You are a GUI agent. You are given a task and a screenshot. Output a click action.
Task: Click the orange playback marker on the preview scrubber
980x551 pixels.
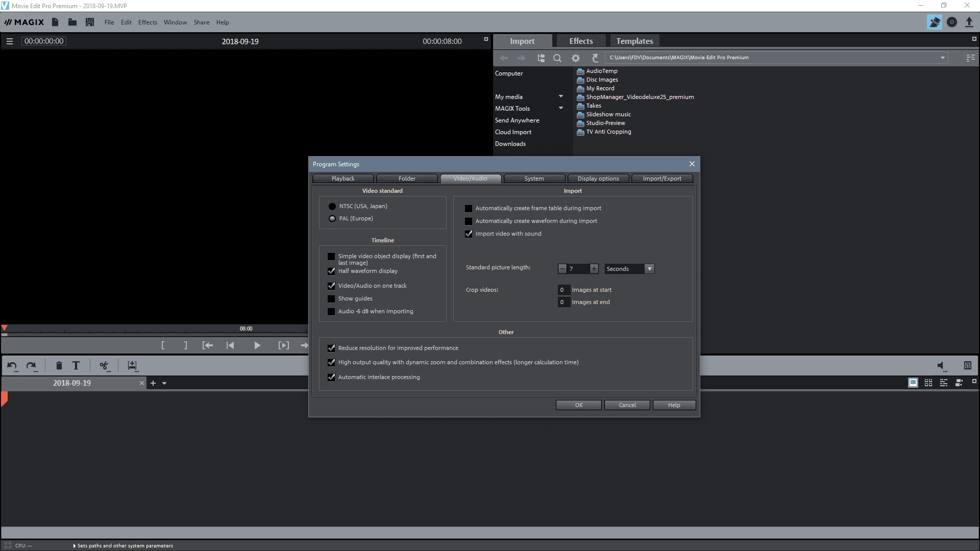(x=4, y=329)
